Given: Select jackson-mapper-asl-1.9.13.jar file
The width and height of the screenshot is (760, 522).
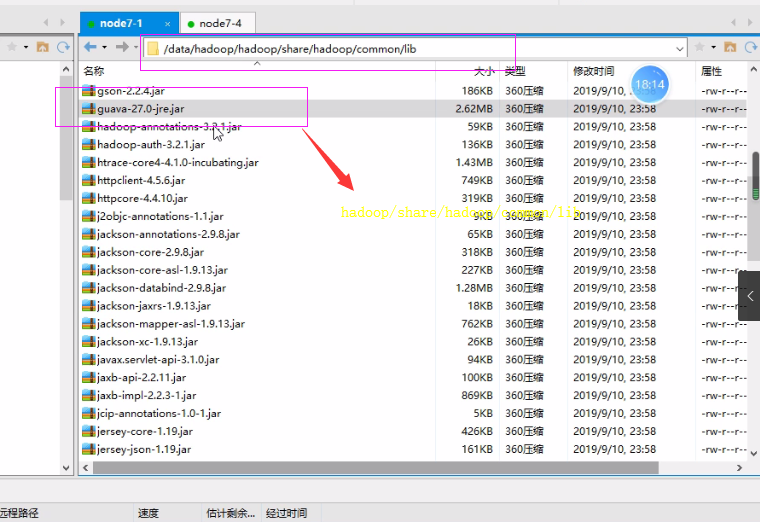Looking at the screenshot, I should coord(171,324).
